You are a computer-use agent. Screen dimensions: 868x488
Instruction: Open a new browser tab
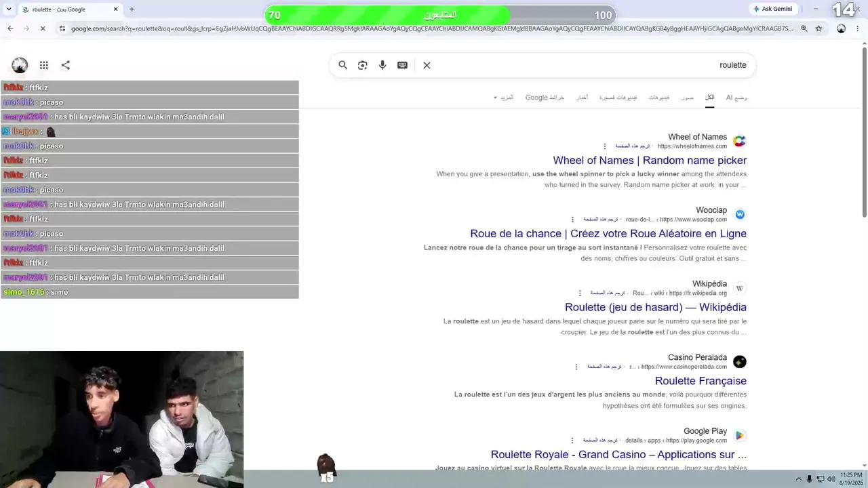[132, 9]
